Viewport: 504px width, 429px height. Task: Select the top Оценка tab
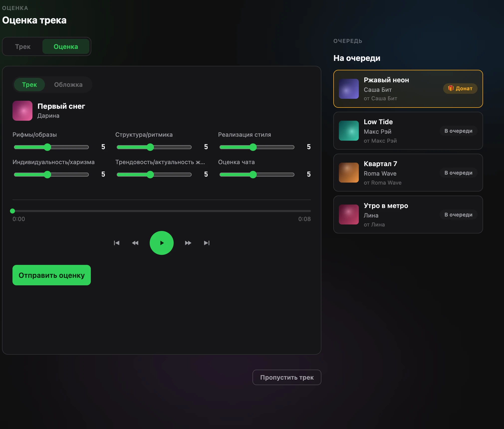point(66,47)
